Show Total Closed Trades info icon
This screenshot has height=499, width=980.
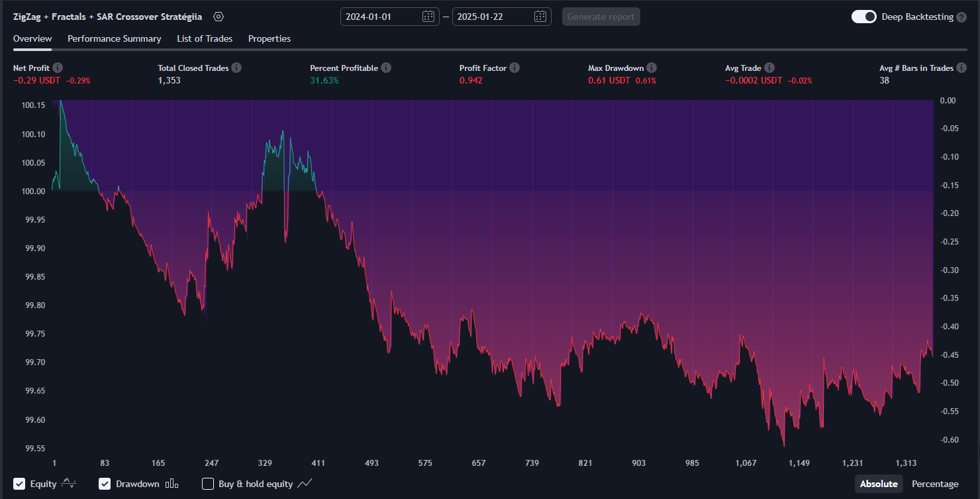tap(236, 68)
